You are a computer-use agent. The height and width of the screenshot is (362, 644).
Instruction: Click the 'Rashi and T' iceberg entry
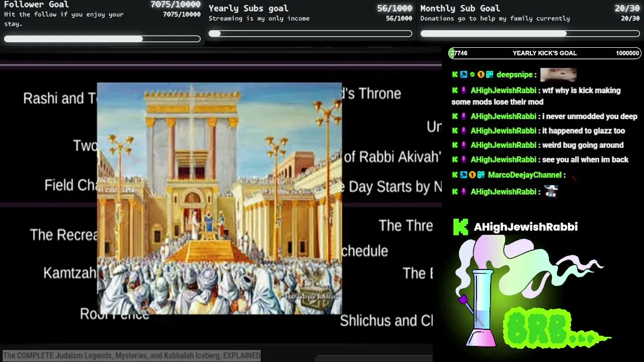click(60, 98)
